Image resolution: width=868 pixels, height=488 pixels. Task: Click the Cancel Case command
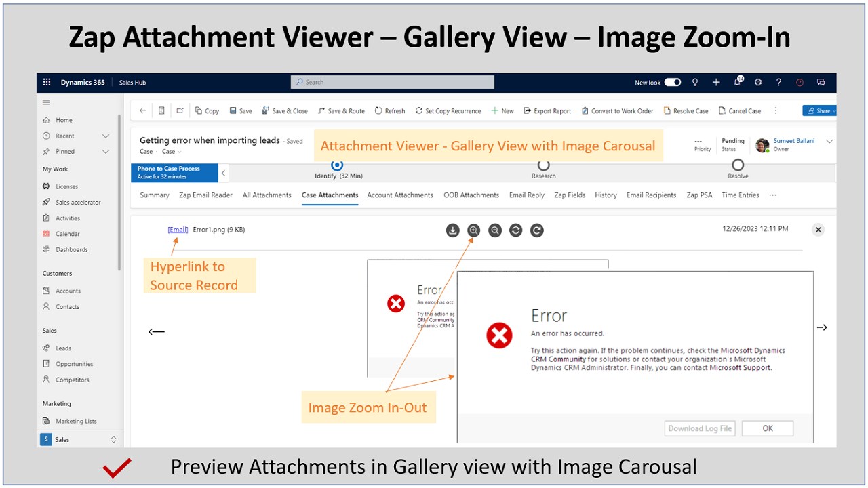[x=740, y=110]
